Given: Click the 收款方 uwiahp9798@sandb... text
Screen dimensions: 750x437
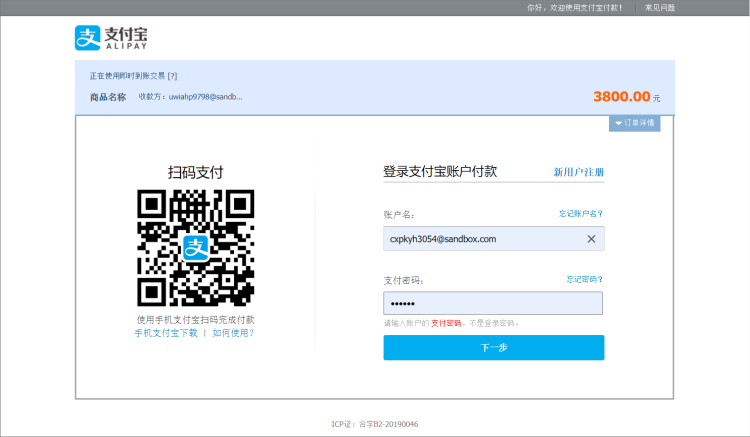Looking at the screenshot, I should (x=190, y=97).
